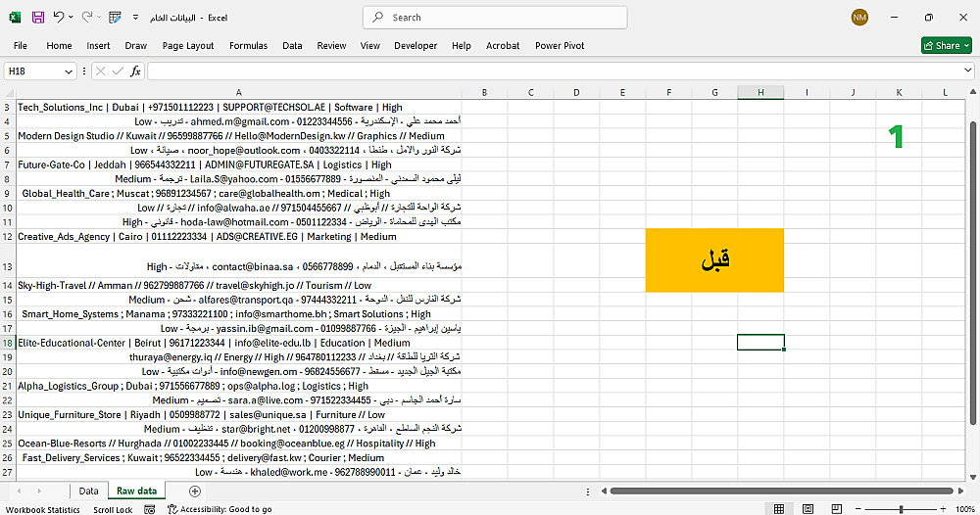Click Workbook Statistics in status bar
This screenshot has height=515, width=980.
pyautogui.click(x=43, y=509)
